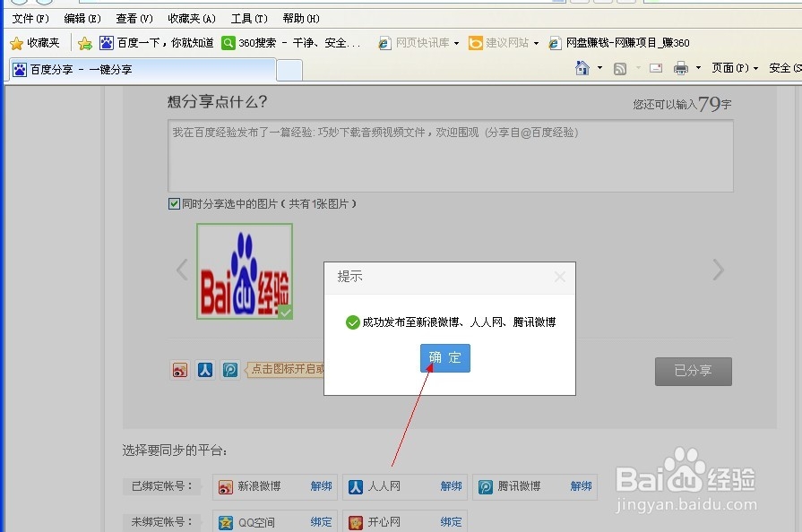The image size is (802, 532).
Task: Click the 想分享点什么？ heading text
Action: pos(218,102)
